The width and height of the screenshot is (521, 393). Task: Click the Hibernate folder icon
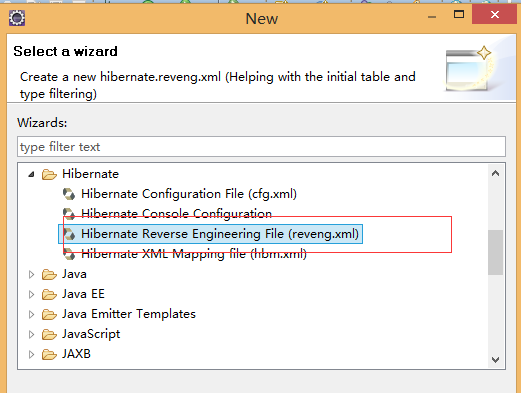coord(49,174)
